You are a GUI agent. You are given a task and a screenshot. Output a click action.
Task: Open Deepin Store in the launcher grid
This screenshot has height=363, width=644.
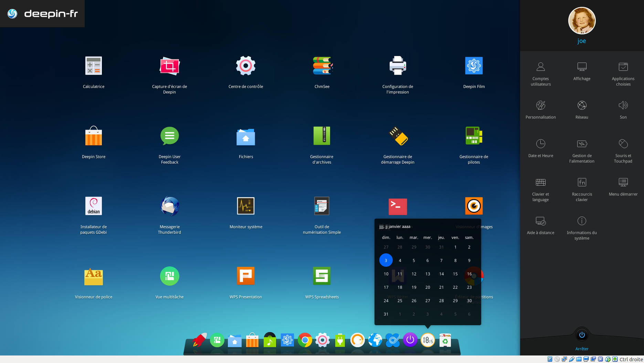tap(94, 136)
